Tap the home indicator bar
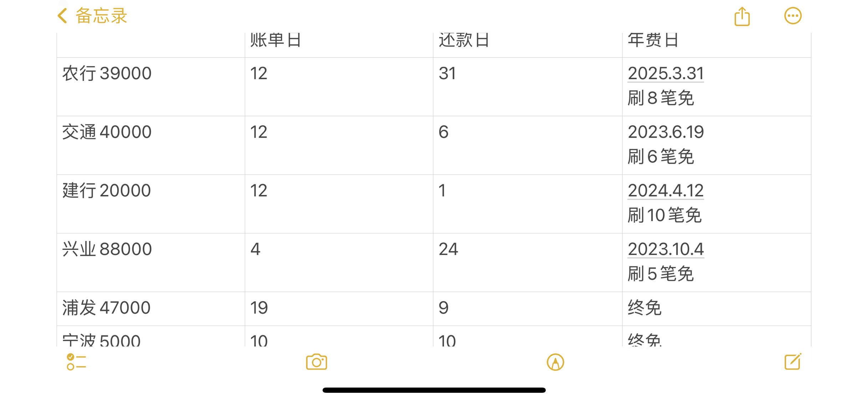Image resolution: width=868 pixels, height=401 pixels. click(x=434, y=390)
